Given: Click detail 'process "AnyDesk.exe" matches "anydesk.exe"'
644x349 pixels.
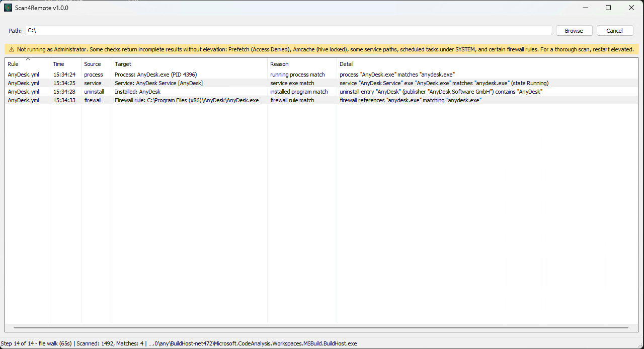Looking at the screenshot, I should [397, 75].
